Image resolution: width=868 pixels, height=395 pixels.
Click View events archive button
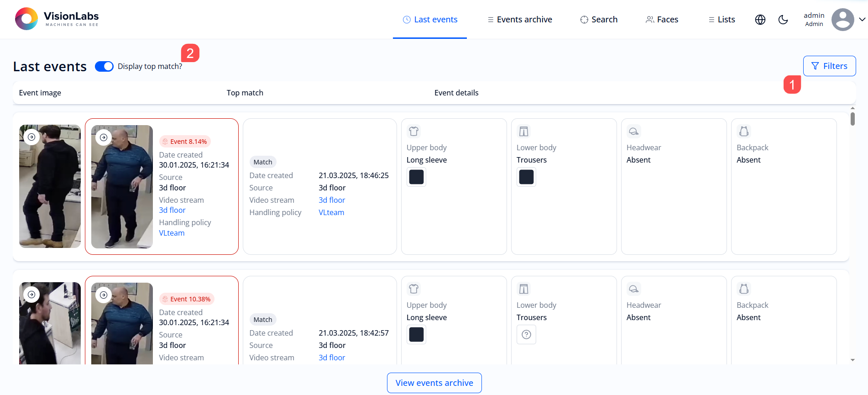[x=434, y=383]
